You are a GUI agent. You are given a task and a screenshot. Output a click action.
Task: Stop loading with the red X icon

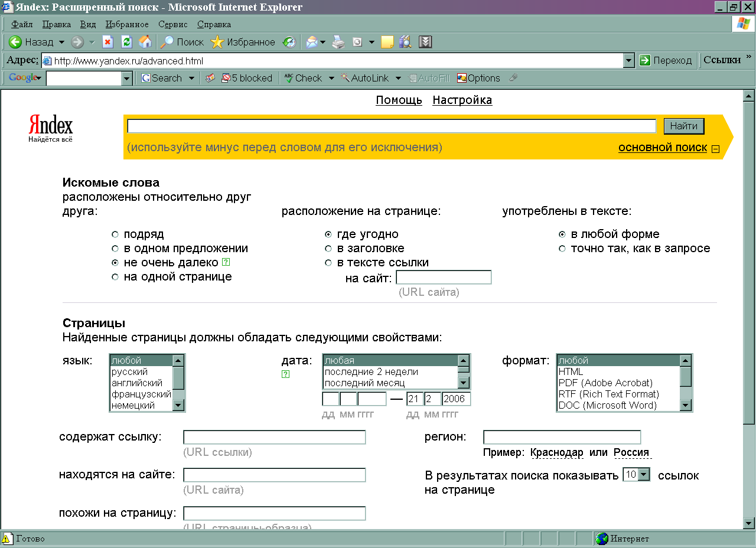[107, 42]
